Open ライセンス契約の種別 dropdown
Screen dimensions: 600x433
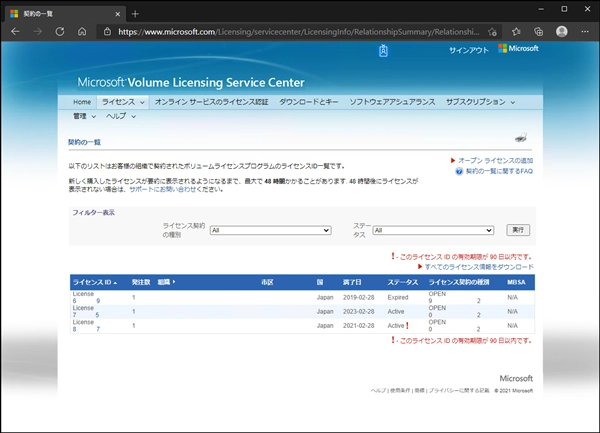click(271, 230)
